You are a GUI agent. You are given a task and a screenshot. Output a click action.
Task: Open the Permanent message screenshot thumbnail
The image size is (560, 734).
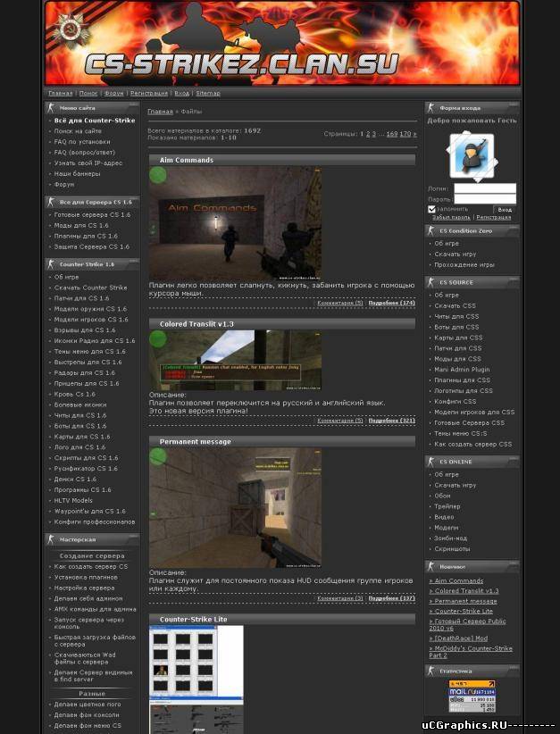(235, 507)
